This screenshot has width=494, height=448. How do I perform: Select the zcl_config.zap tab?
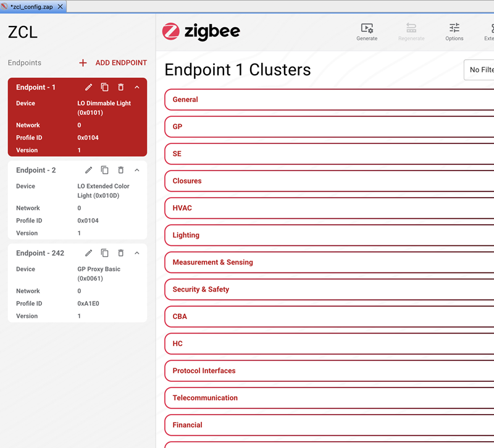pyautogui.click(x=31, y=6)
